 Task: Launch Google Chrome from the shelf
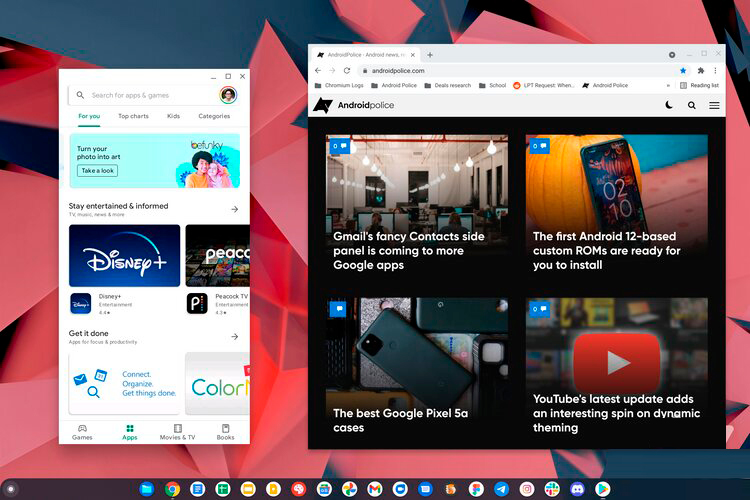172,489
